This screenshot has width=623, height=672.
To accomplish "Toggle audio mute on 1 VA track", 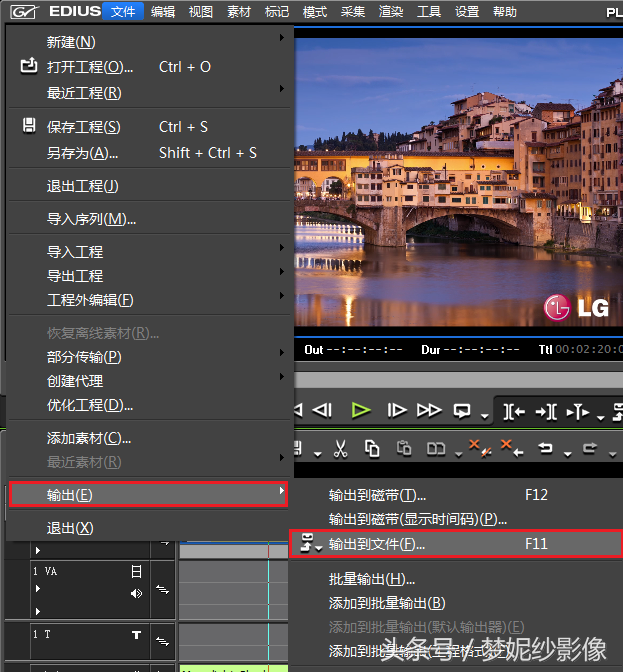I will point(136,593).
